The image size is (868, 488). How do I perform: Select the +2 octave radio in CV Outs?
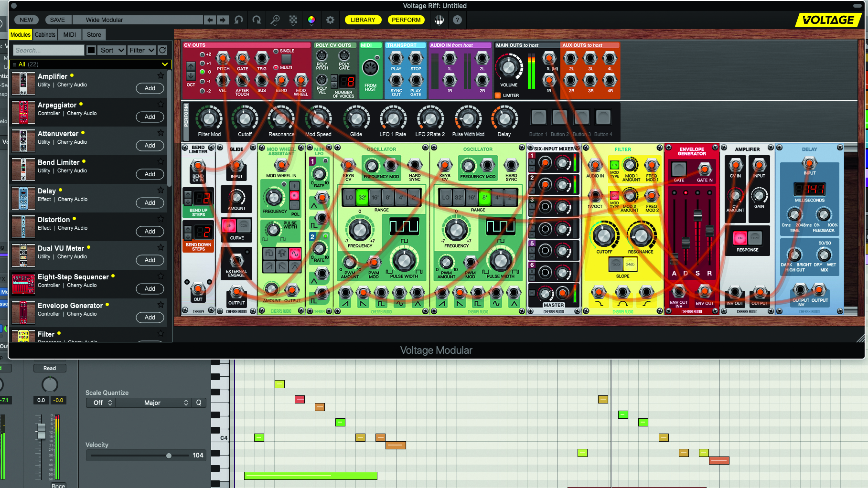(x=202, y=54)
